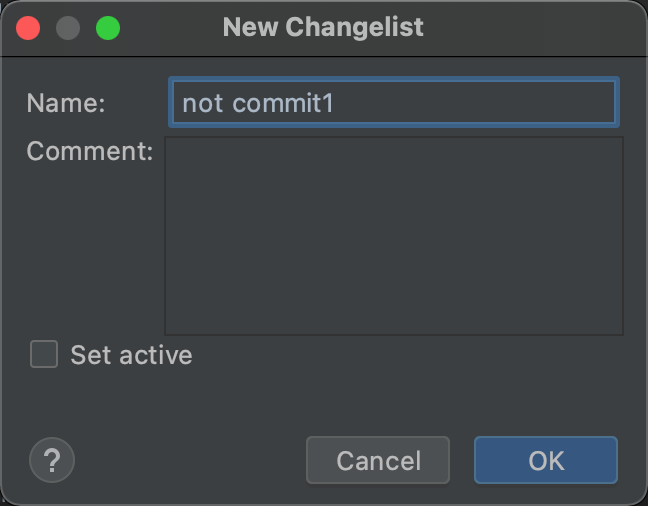Place cursor on word "not" in Name field
The height and width of the screenshot is (506, 648).
pos(203,103)
